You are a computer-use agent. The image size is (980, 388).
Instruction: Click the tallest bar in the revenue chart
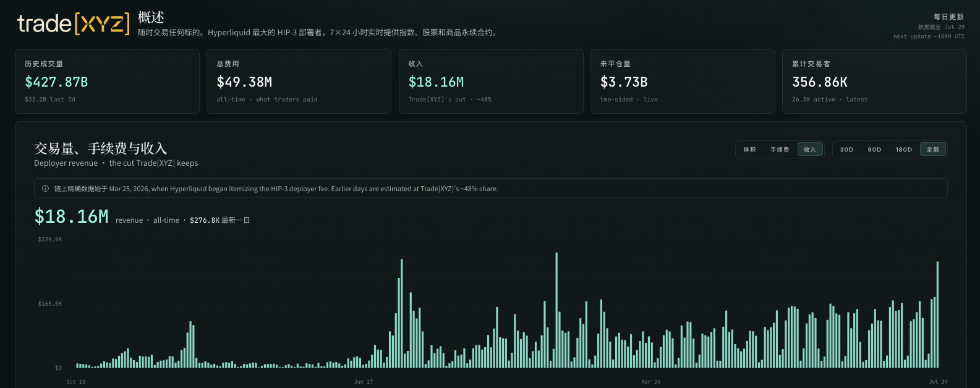pos(556,310)
